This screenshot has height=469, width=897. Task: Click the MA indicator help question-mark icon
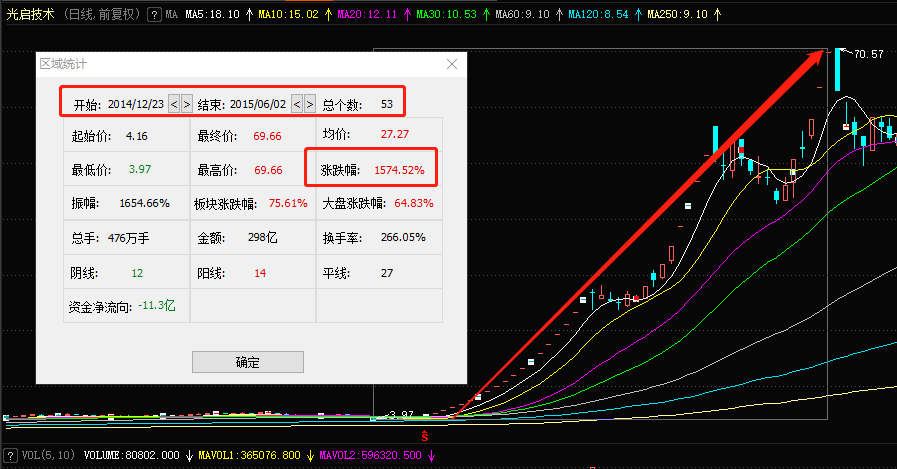click(153, 15)
